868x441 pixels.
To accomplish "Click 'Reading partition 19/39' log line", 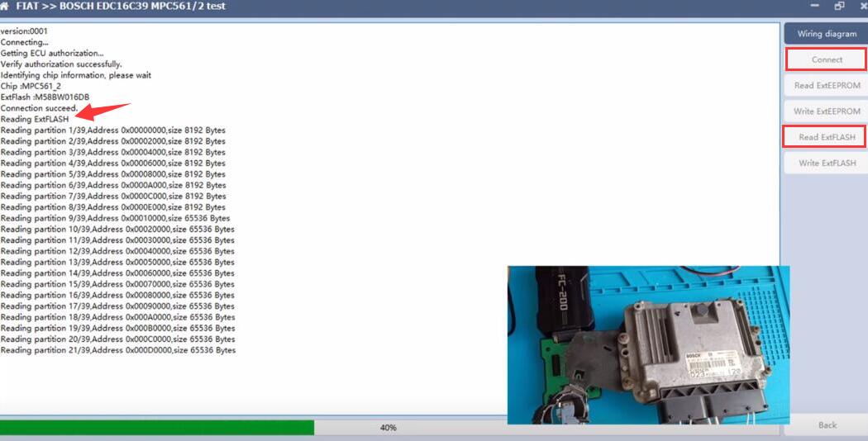I will point(118,329).
